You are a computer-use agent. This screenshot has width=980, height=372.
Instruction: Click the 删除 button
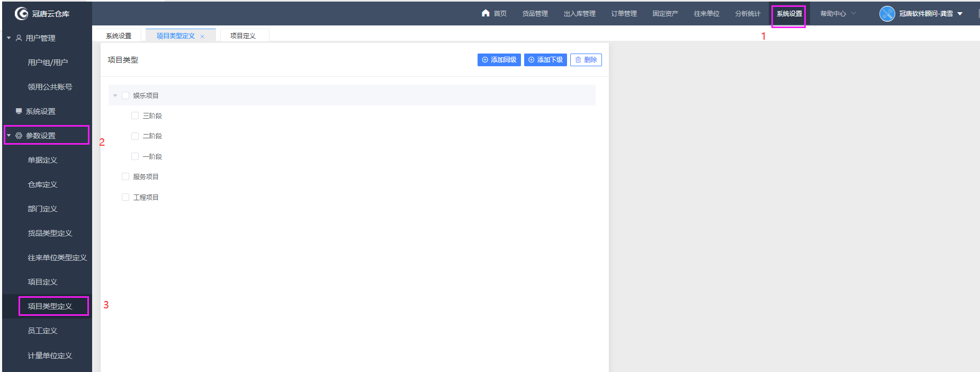pos(586,60)
